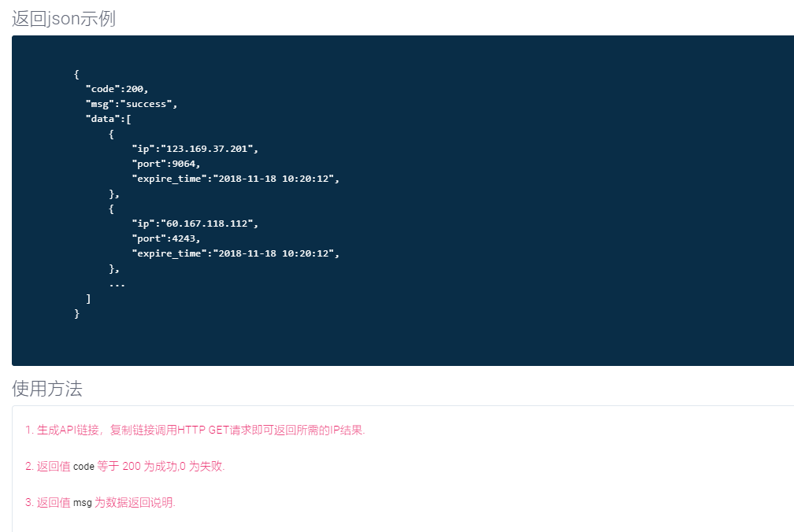Click step 1 生成API链接 instruction text
Viewport: 794px width, 532px height.
(195, 430)
